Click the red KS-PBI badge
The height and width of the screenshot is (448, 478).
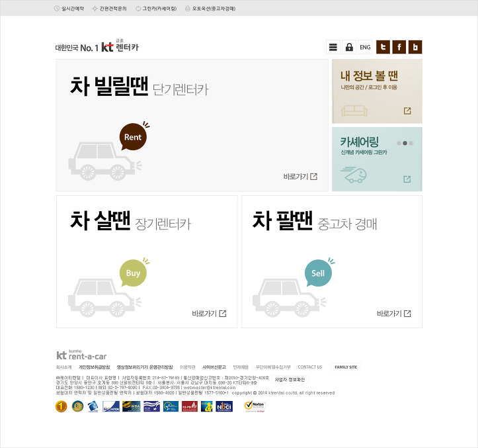[190, 406]
